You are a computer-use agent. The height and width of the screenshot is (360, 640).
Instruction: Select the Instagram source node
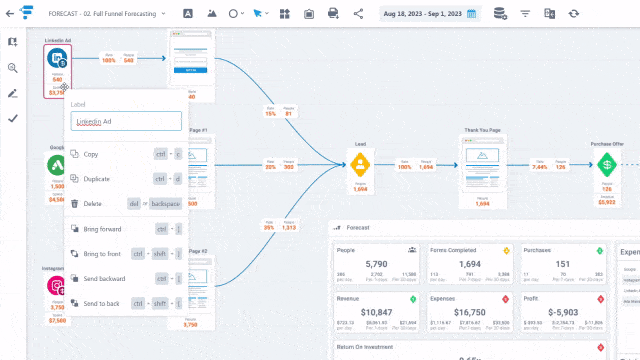pyautogui.click(x=56, y=285)
